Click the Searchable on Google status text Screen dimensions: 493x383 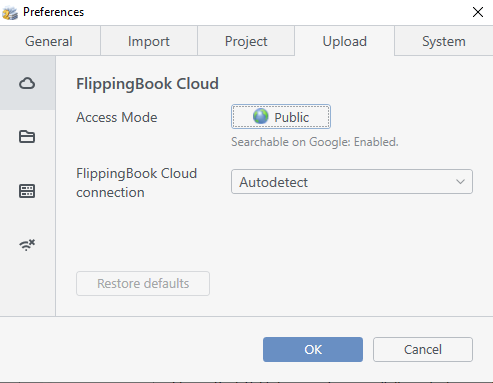point(315,142)
